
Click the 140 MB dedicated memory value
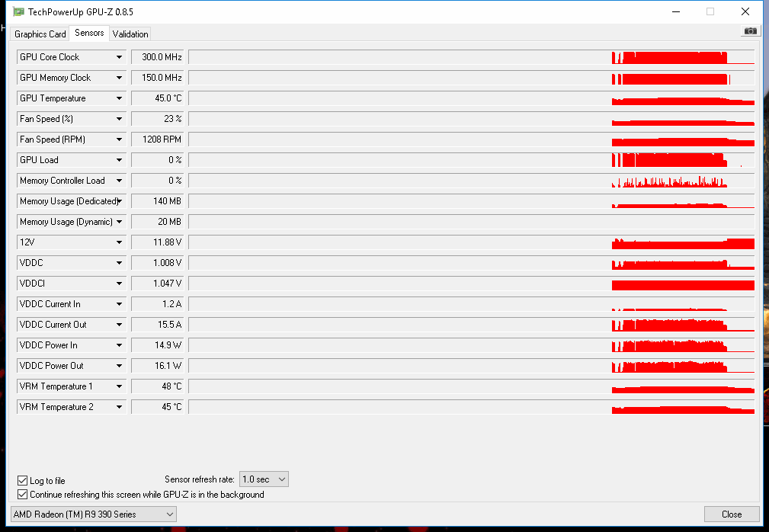pos(158,201)
